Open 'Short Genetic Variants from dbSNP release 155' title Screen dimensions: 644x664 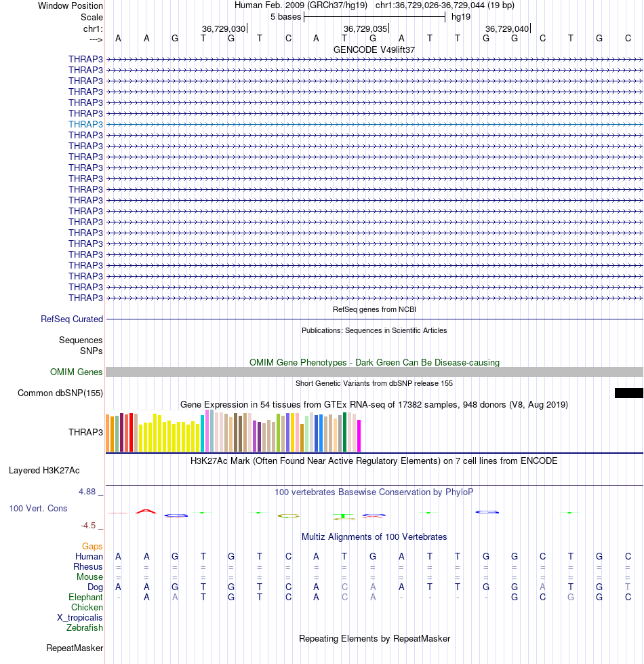374,383
